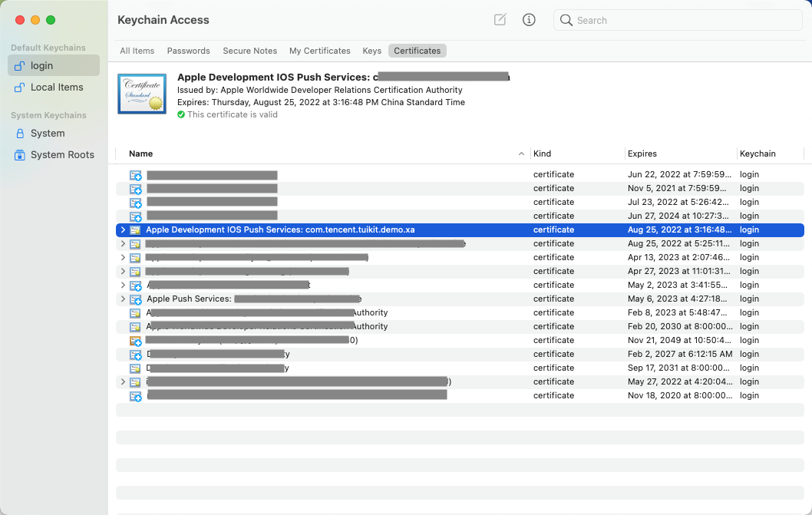
Task: Click the "Jun 27, 2024" expiry cell
Action: pyautogui.click(x=678, y=216)
